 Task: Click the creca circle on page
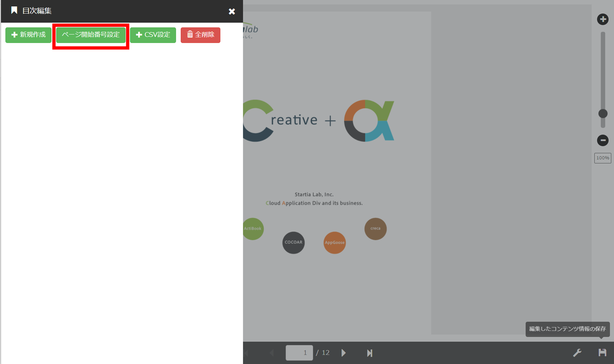[x=376, y=229]
